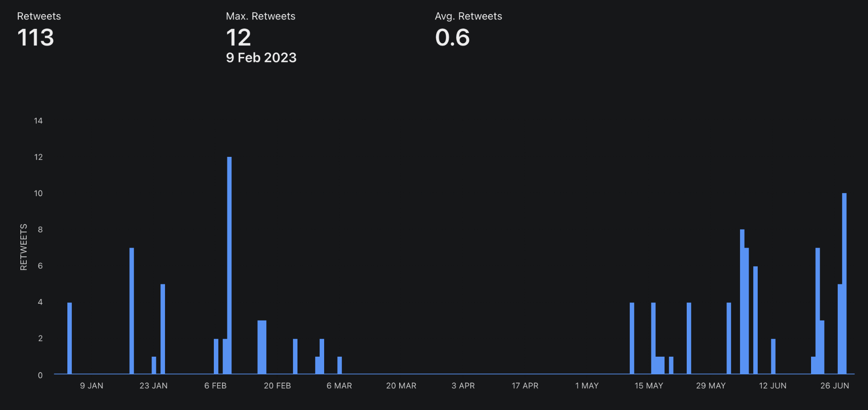The height and width of the screenshot is (410, 868).
Task: Click the RETWEETS vertical axis title
Action: pyautogui.click(x=24, y=247)
